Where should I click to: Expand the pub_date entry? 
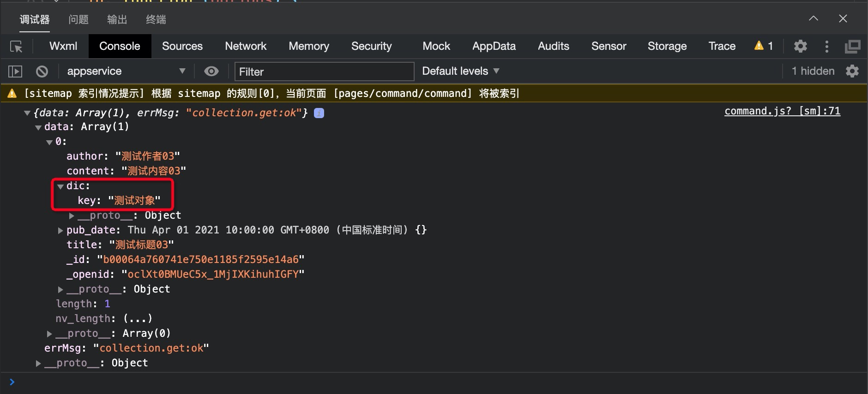60,230
